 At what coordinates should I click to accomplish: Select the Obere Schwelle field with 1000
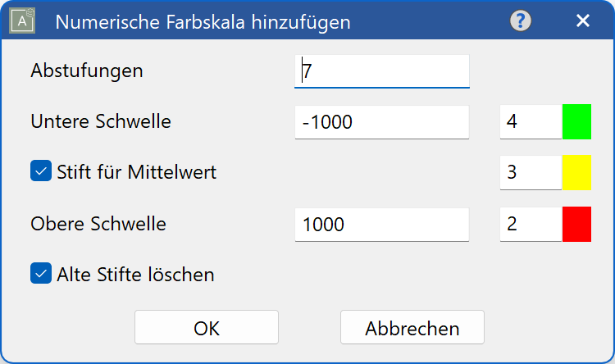tap(381, 225)
